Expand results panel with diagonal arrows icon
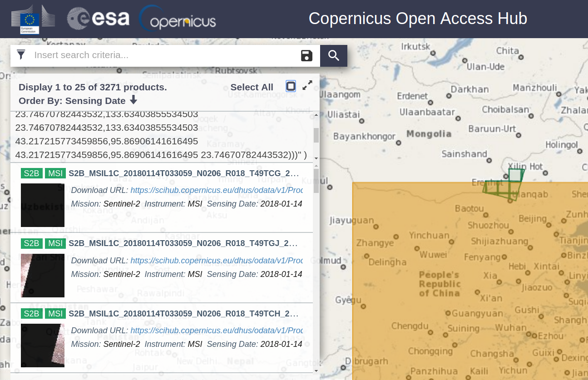The image size is (588, 380). [x=307, y=85]
